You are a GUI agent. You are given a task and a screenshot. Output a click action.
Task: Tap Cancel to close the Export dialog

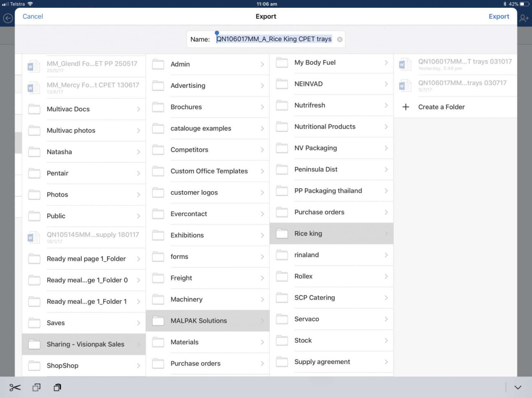[x=32, y=16]
